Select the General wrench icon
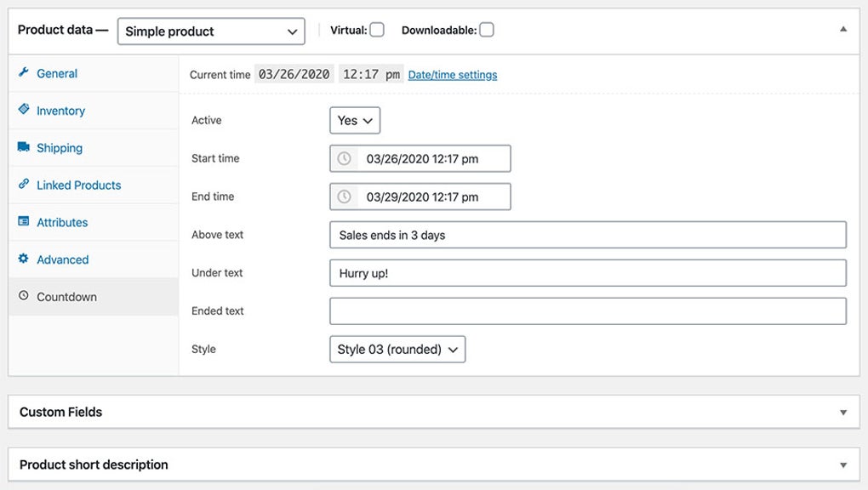 [24, 73]
